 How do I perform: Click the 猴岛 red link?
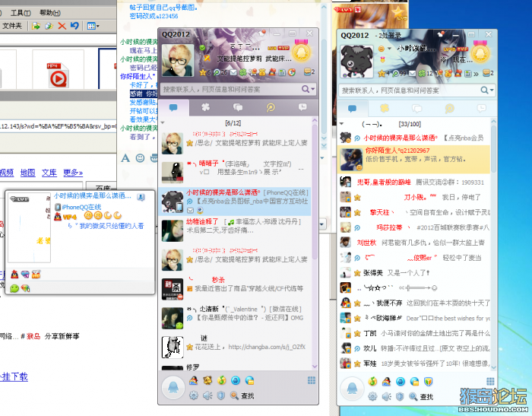[x=33, y=336]
